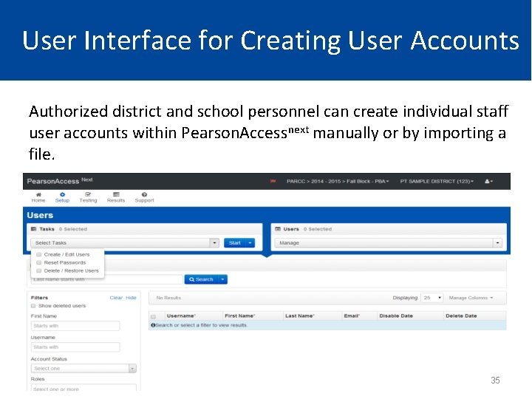Click the No Results text

(168, 298)
